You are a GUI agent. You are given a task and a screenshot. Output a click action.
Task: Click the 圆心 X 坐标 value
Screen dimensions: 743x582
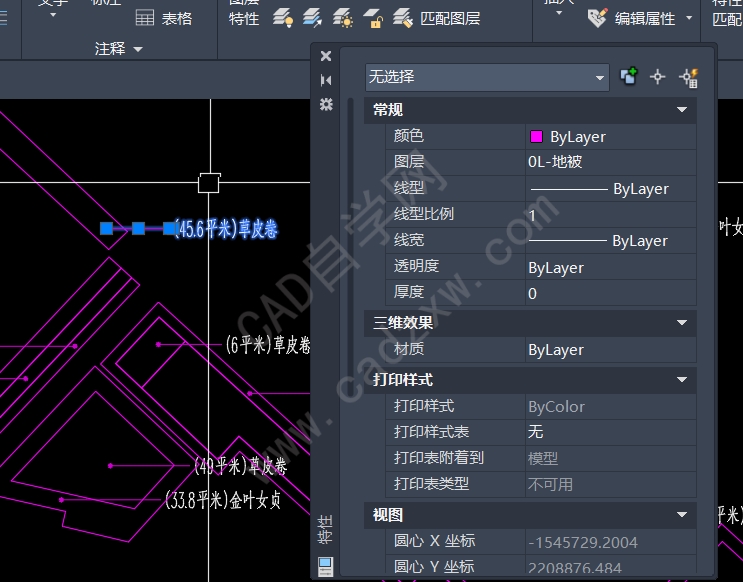[610, 542]
